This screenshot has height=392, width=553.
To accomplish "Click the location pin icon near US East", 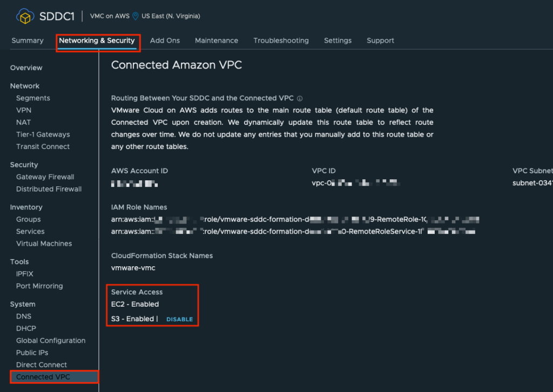I will click(136, 16).
